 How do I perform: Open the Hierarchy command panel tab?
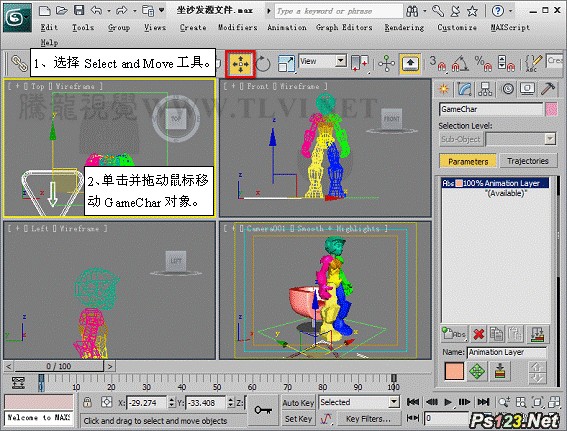pos(485,89)
